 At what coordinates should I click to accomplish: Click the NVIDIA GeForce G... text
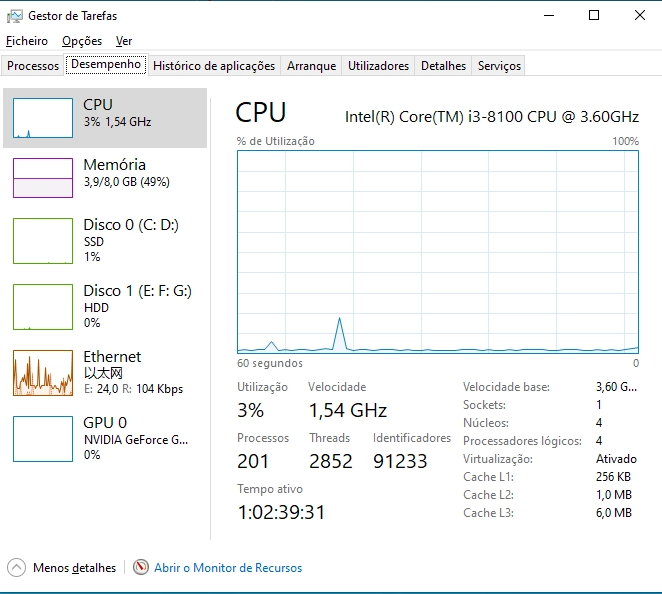[x=136, y=440]
